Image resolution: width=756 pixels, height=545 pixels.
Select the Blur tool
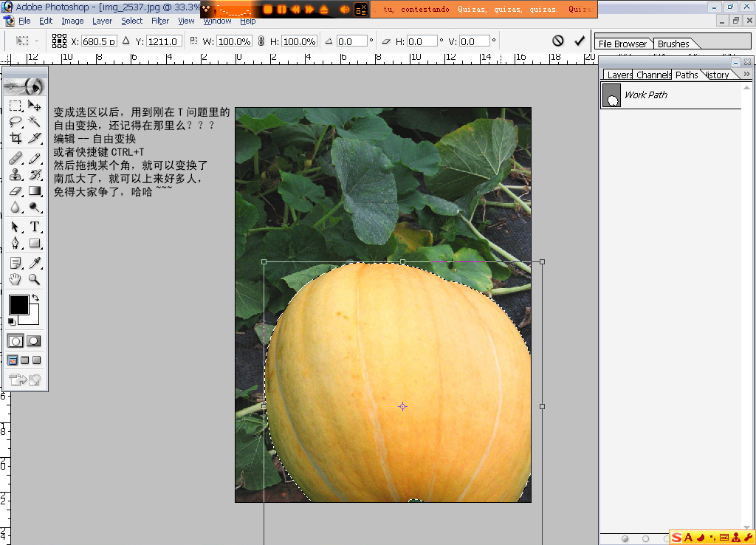(16, 208)
